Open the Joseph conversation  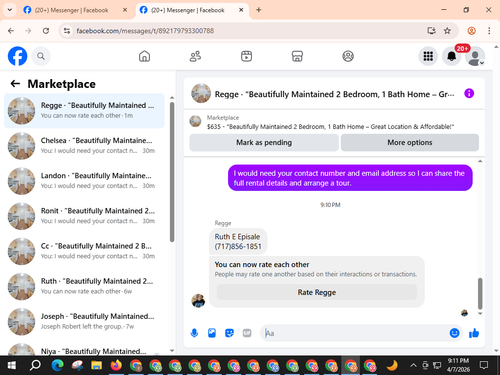click(x=84, y=322)
